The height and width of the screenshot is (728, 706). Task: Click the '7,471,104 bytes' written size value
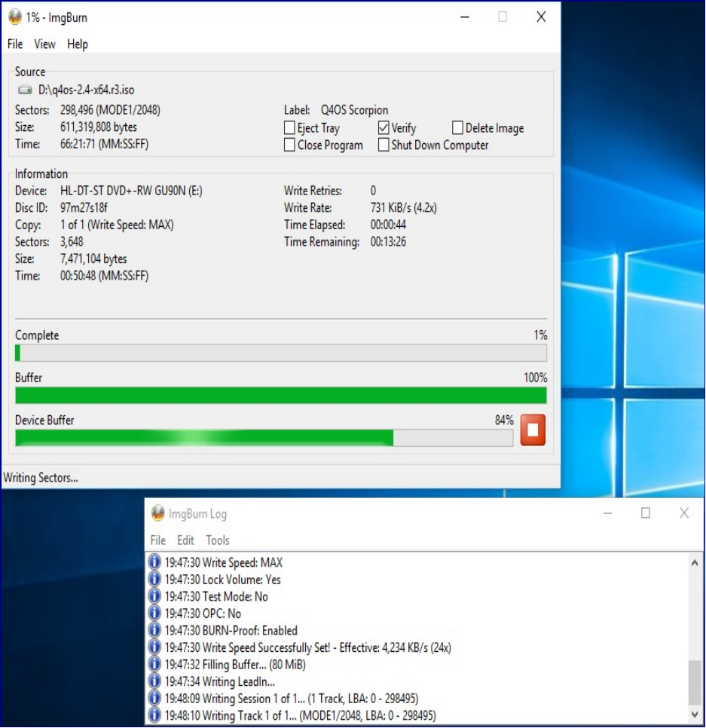(x=93, y=258)
